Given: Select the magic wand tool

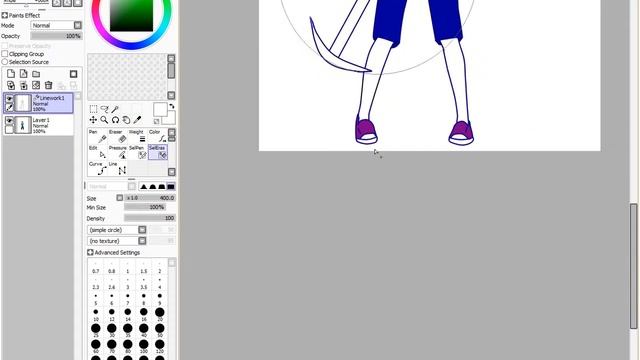Looking at the screenshot, I should [116, 109].
